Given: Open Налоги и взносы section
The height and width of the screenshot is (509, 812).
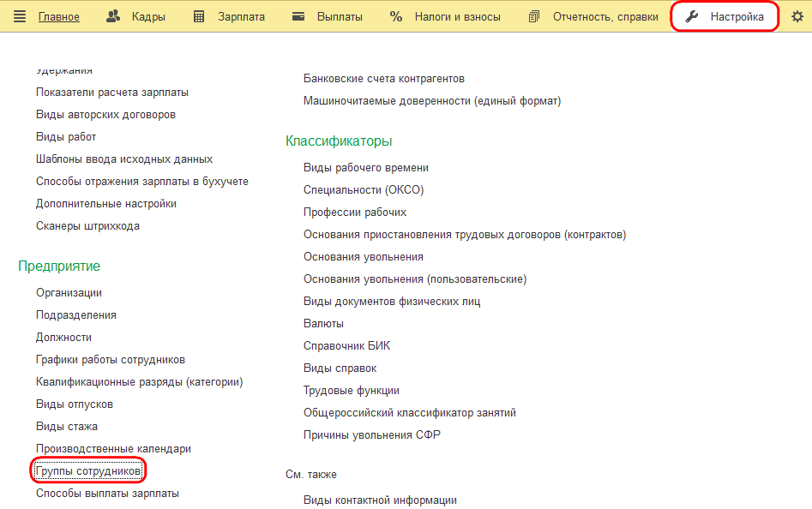Looking at the screenshot, I should point(458,17).
